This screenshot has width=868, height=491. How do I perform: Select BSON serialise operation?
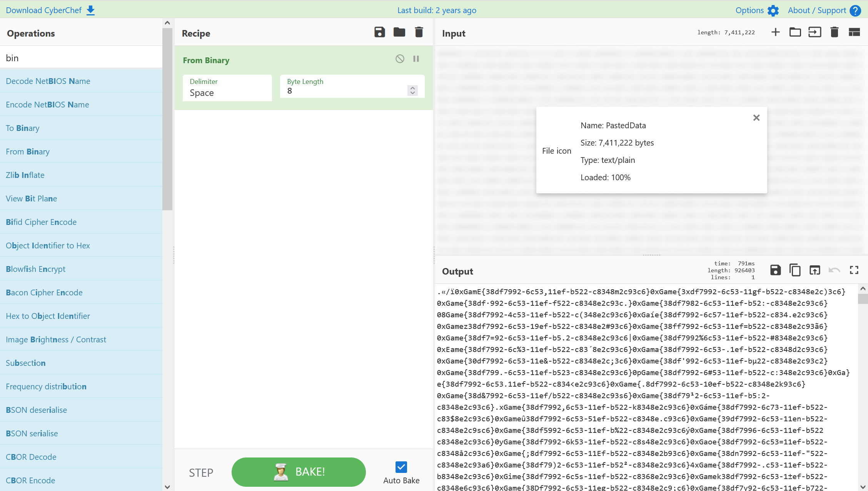(x=81, y=433)
